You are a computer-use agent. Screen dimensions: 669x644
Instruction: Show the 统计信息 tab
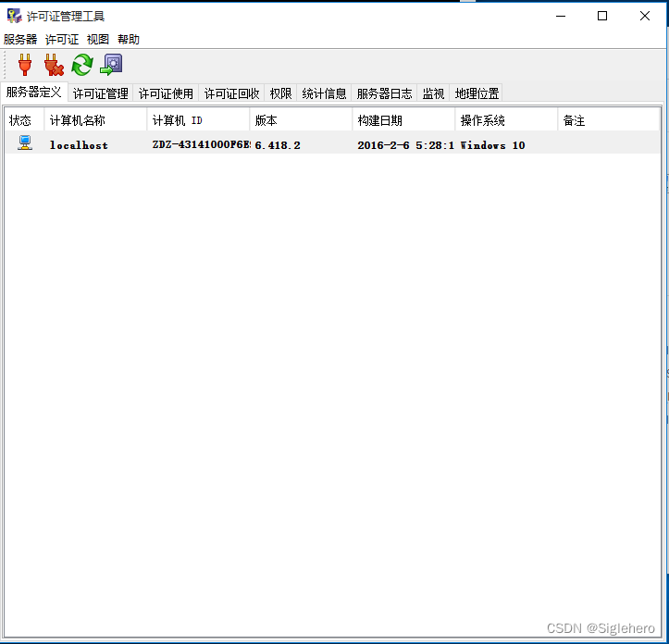[x=325, y=93]
